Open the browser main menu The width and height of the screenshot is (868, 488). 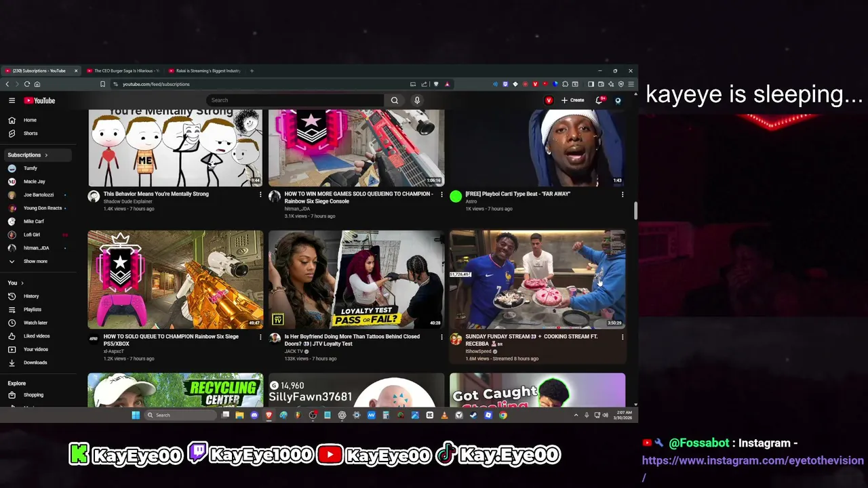click(x=631, y=84)
